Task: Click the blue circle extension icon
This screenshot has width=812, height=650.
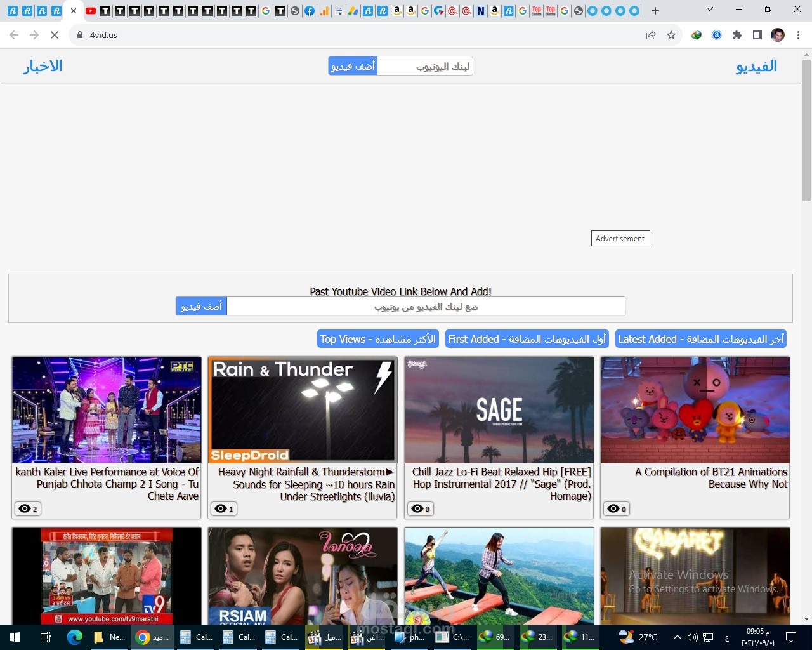Action: coord(717,35)
